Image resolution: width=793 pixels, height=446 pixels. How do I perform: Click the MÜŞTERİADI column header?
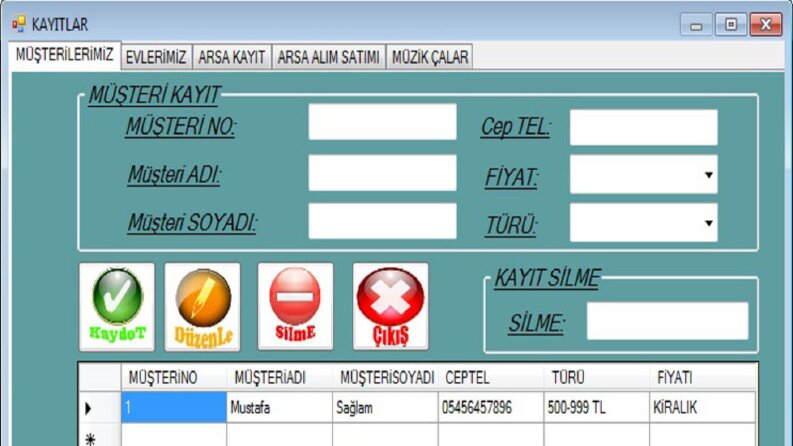pos(280,377)
